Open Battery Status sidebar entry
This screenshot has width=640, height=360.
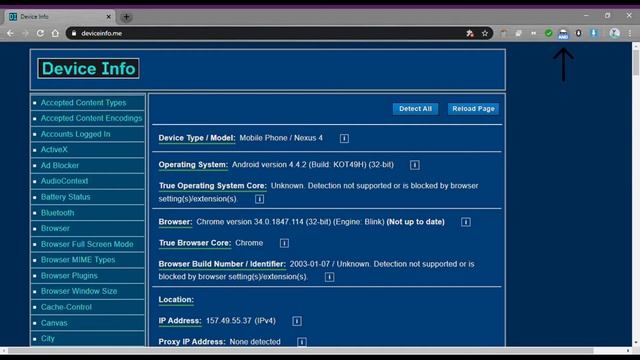click(x=65, y=197)
